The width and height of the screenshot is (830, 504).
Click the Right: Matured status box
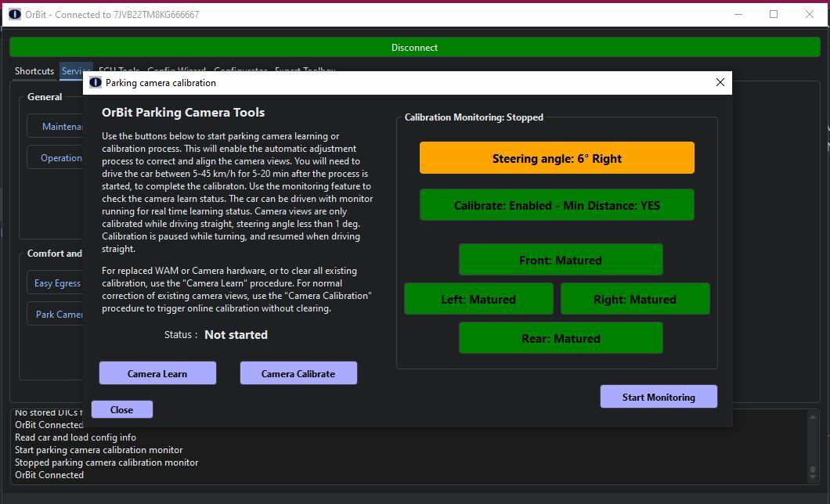pyautogui.click(x=635, y=299)
